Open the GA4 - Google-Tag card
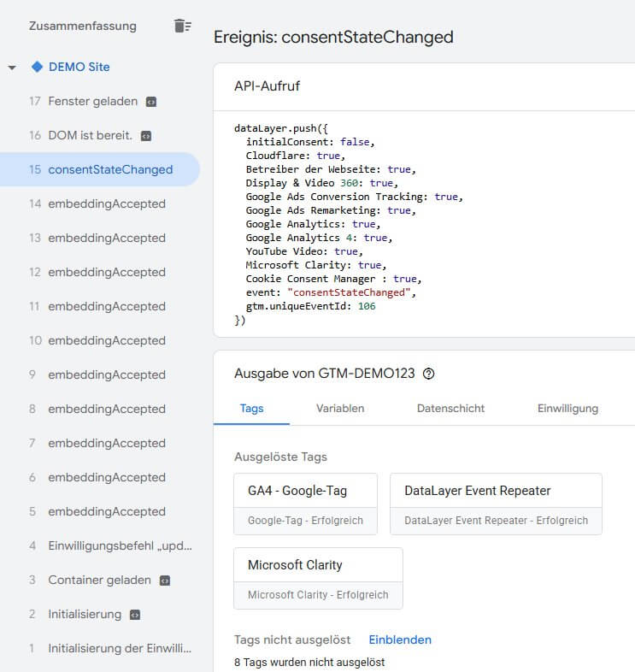The height and width of the screenshot is (672, 635). tap(305, 504)
